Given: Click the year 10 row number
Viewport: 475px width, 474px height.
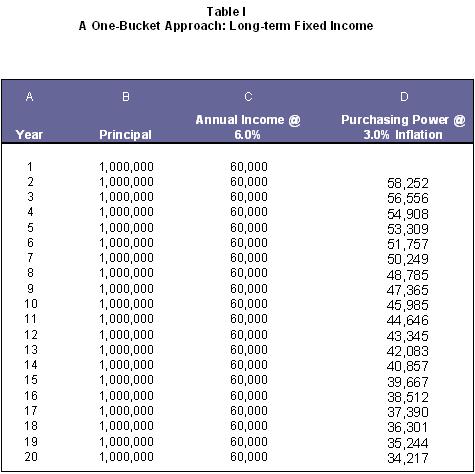Looking at the screenshot, I should pos(31,304).
